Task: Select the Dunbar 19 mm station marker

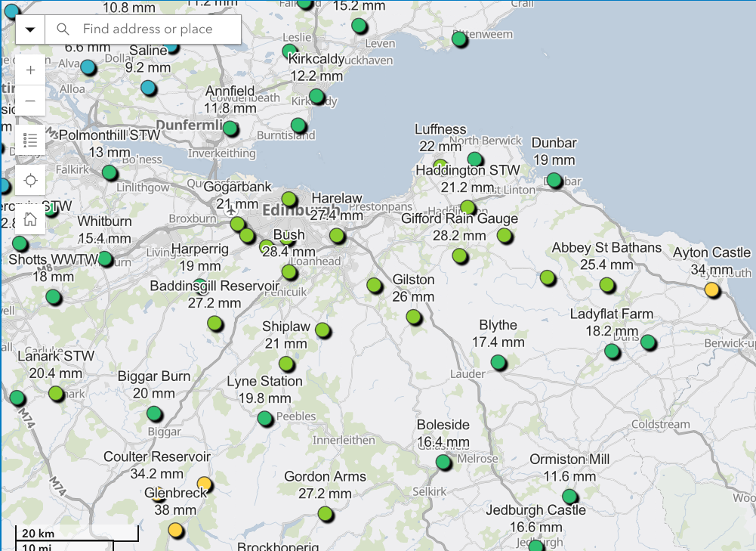Action: (554, 181)
